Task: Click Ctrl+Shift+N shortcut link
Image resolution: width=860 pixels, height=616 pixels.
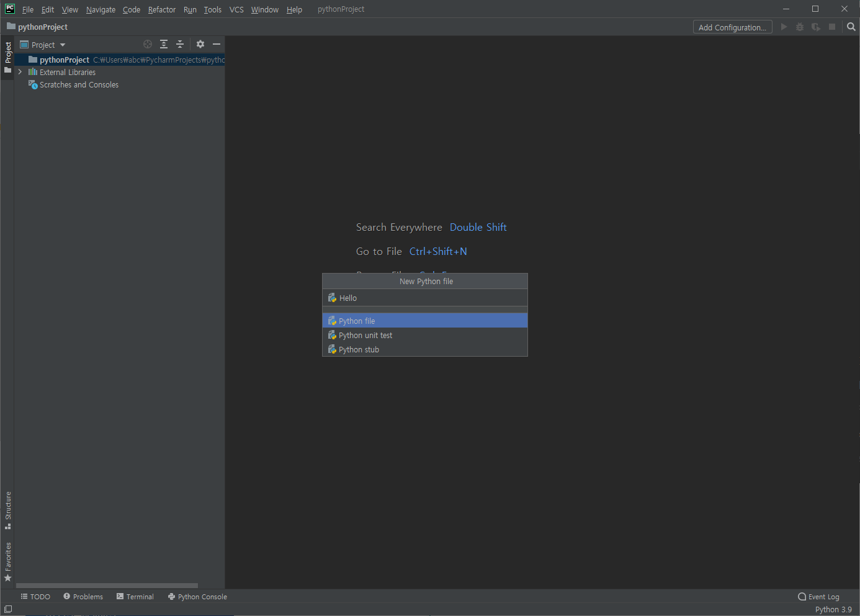Action: (438, 251)
